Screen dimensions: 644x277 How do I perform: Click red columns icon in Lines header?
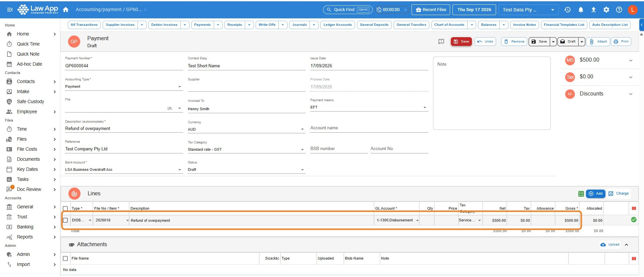coord(634,208)
